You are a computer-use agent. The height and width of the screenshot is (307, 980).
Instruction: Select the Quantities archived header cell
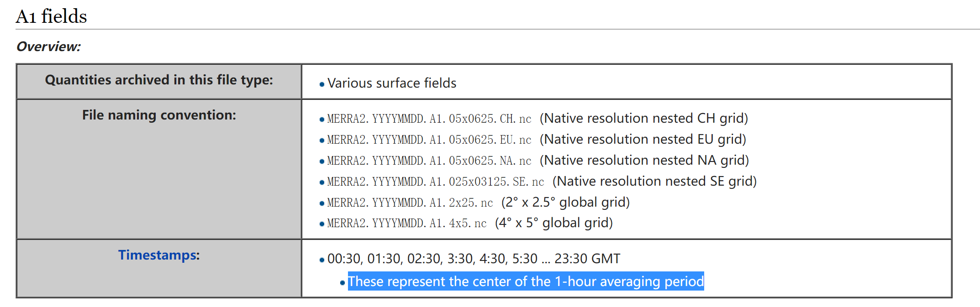coord(159,80)
